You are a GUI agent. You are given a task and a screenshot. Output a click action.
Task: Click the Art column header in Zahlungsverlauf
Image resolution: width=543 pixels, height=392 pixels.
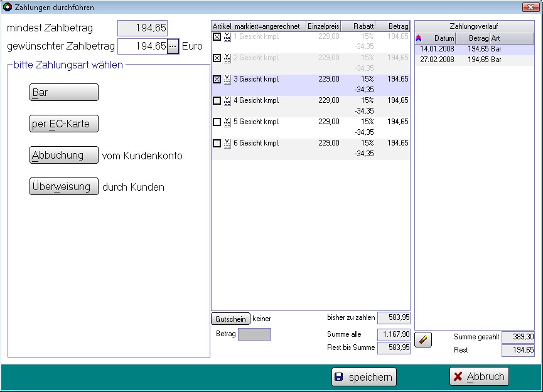click(x=512, y=38)
